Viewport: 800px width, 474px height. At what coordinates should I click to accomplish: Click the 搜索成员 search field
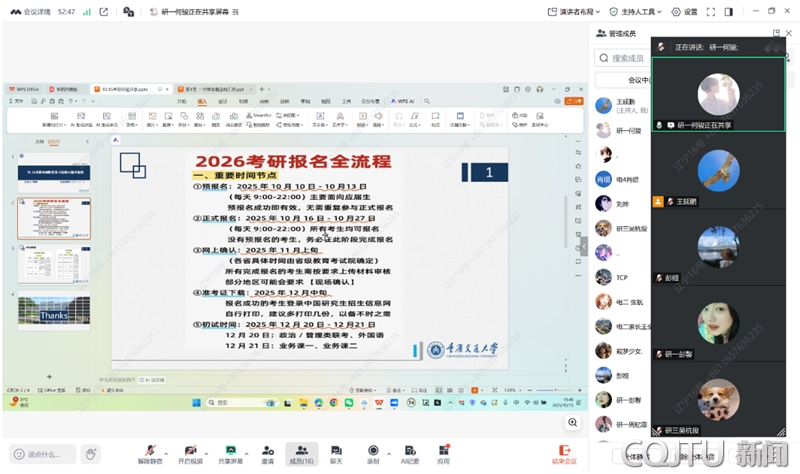tap(625, 59)
